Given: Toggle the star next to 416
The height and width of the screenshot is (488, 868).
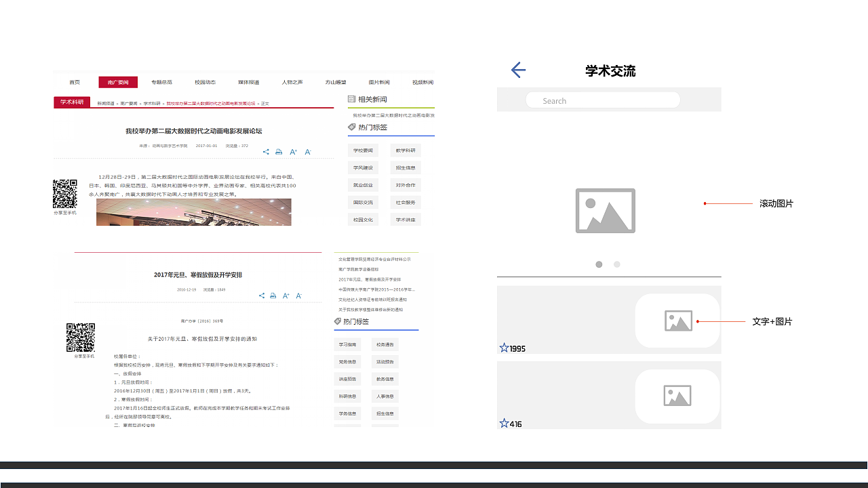Looking at the screenshot, I should 503,422.
